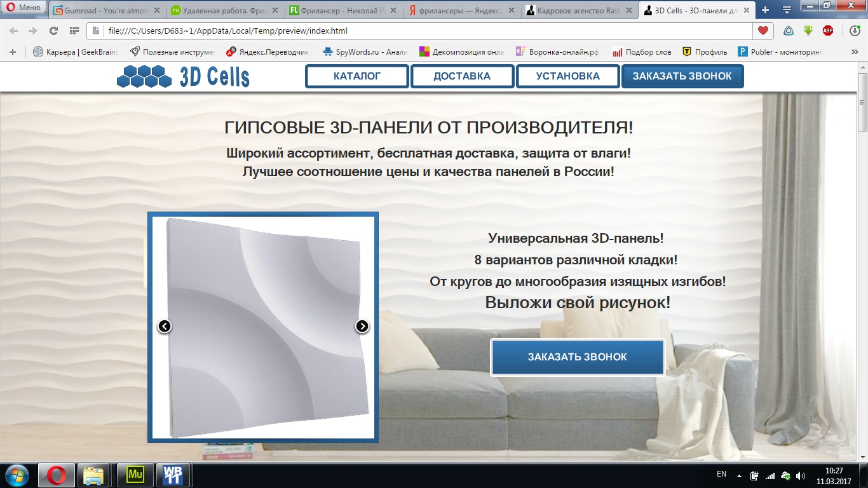Click the 3D Cells site logo
The width and height of the screenshot is (868, 488).
point(183,76)
